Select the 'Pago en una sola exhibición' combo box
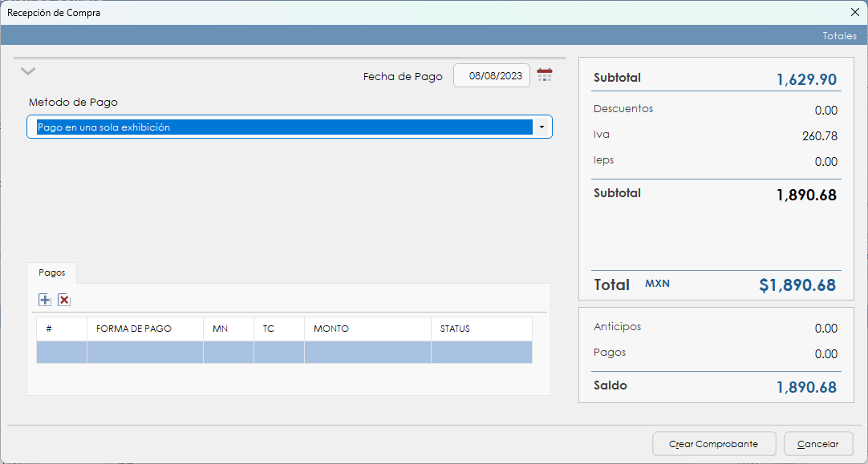 click(284, 127)
